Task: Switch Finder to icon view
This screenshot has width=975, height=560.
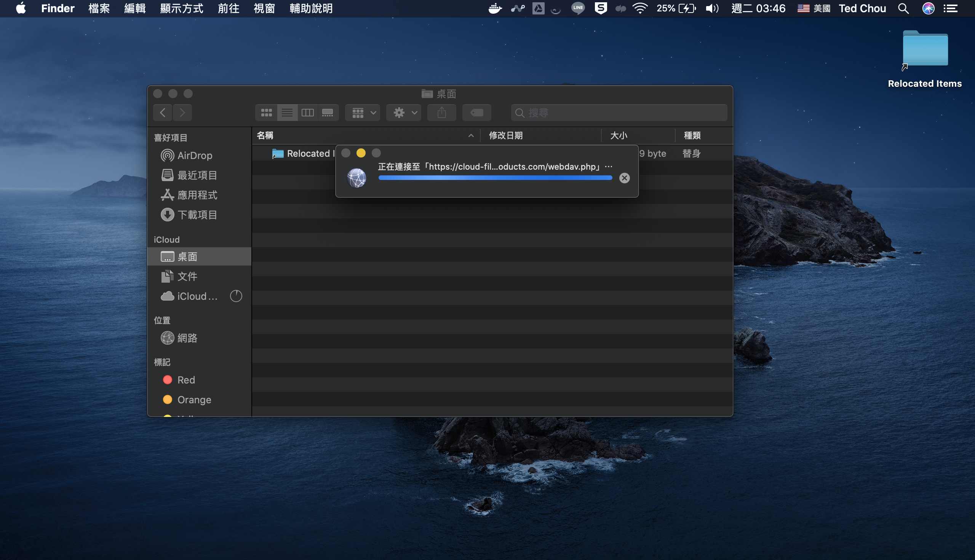Action: 266,113
